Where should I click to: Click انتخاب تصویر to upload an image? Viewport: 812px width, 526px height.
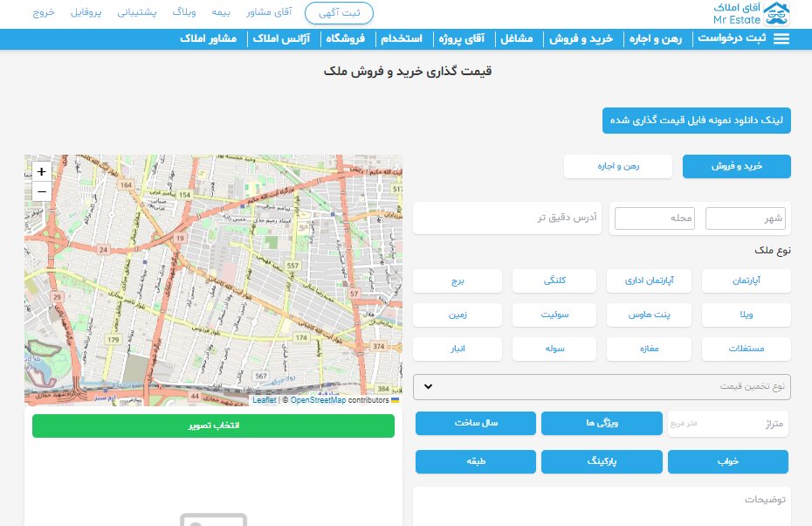[x=213, y=426]
